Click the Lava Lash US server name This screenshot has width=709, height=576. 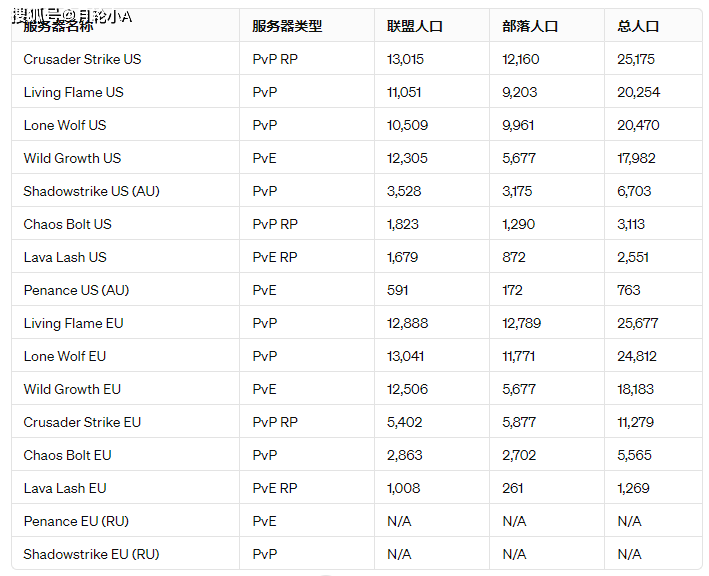65,257
